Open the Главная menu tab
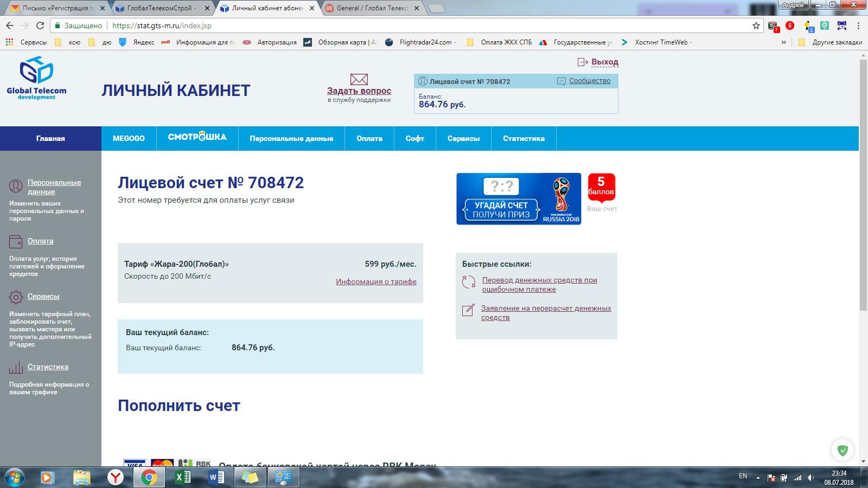Image resolution: width=868 pixels, height=488 pixels. (x=50, y=138)
